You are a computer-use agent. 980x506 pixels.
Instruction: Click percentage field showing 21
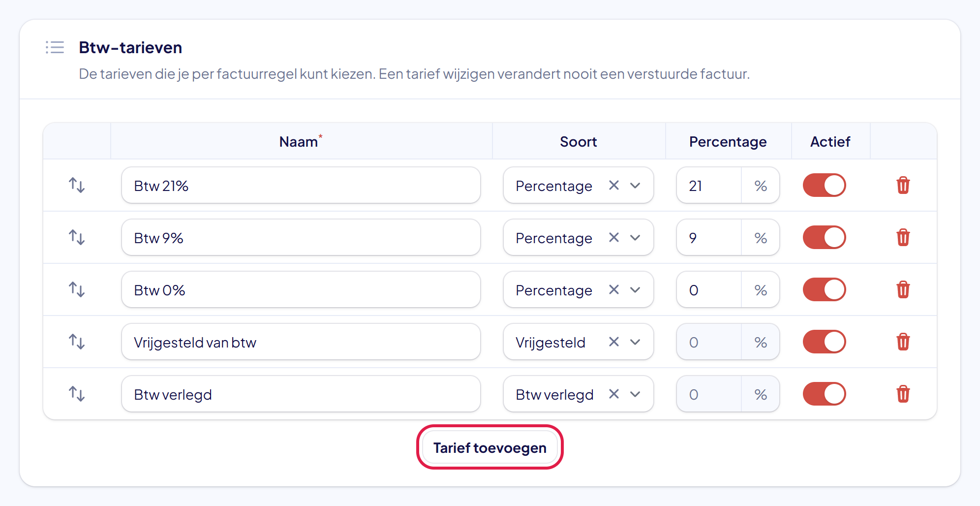709,186
